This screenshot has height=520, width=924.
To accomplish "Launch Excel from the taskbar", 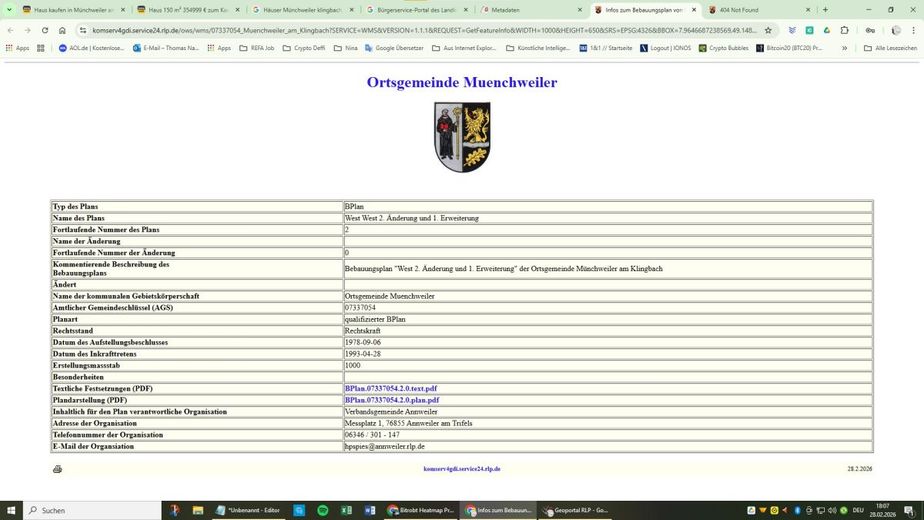I will coord(346,511).
